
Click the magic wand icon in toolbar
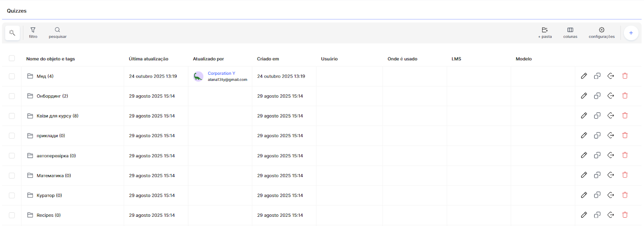12,33
